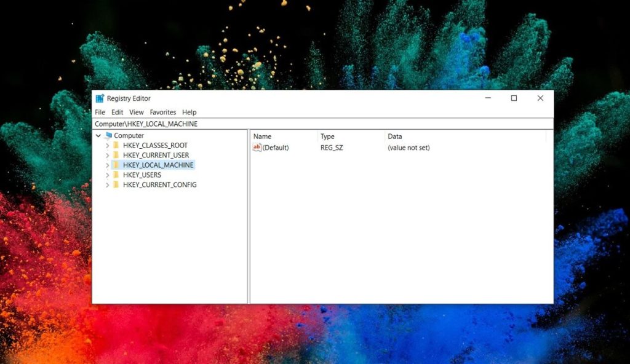Open the View menu
Viewport: 630px width, 364px height.
pos(136,112)
